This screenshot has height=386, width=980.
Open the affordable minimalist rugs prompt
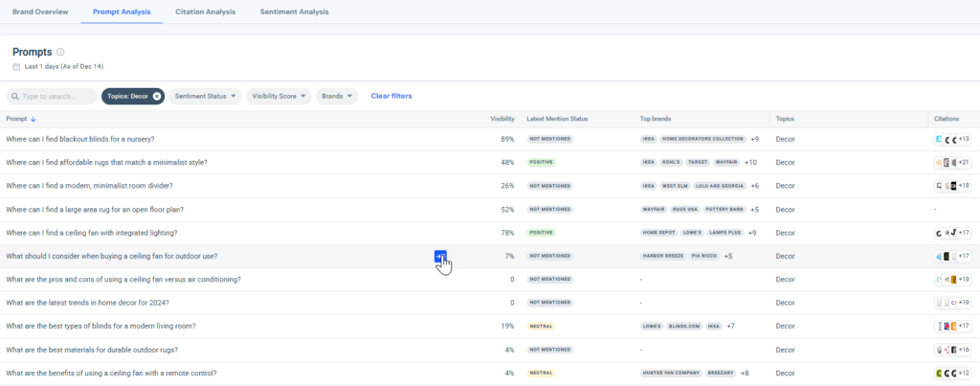(x=106, y=163)
